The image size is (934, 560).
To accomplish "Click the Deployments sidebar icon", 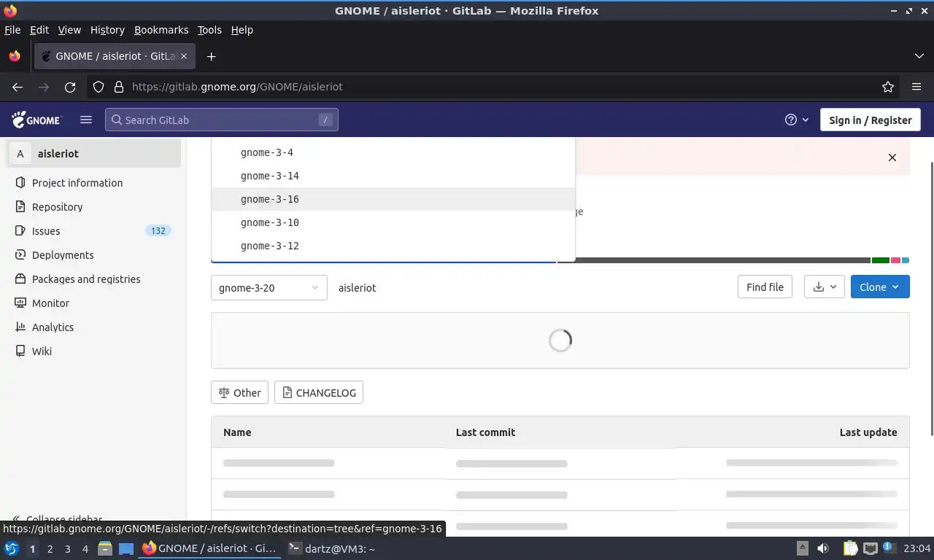I will [x=20, y=254].
